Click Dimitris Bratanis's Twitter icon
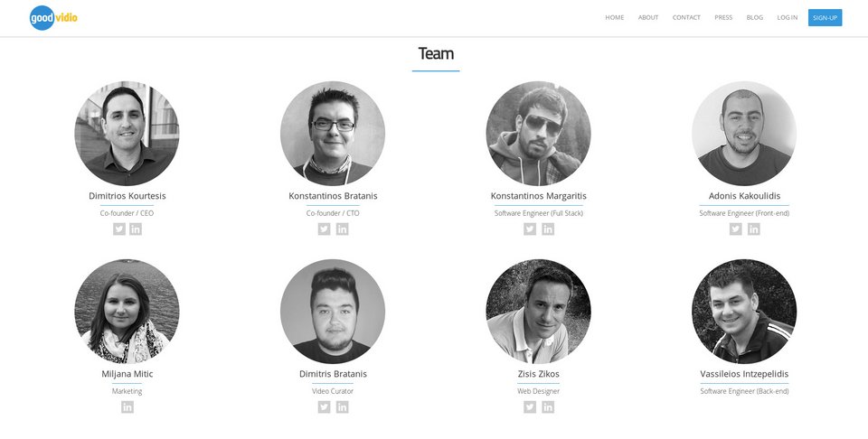This screenshot has height=439, width=868. [x=325, y=406]
